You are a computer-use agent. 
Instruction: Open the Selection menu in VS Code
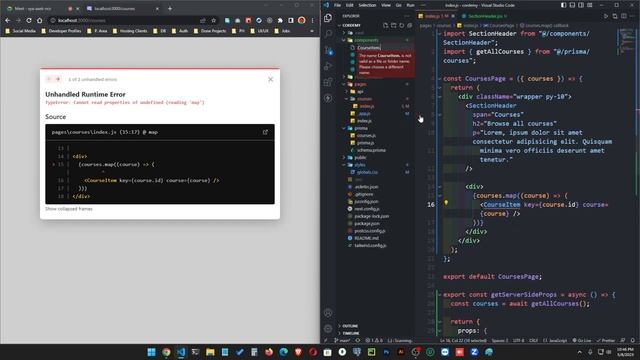point(367,5)
